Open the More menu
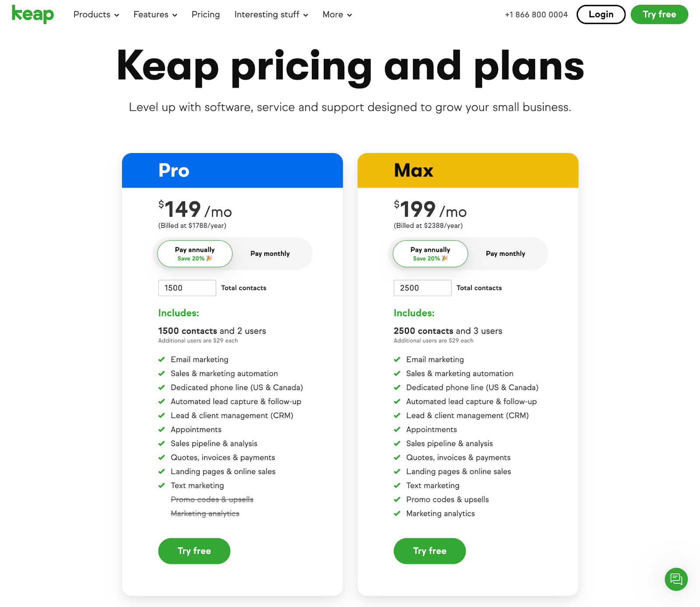 [x=337, y=15]
